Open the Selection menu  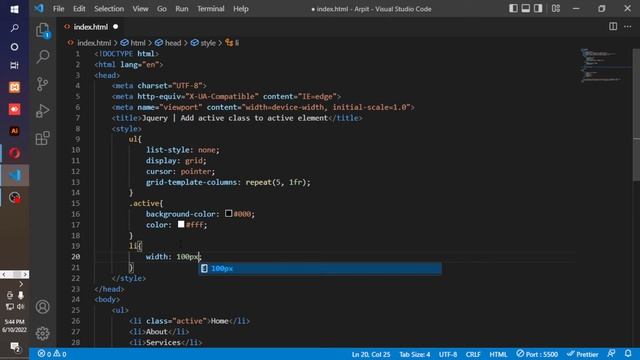[109, 9]
